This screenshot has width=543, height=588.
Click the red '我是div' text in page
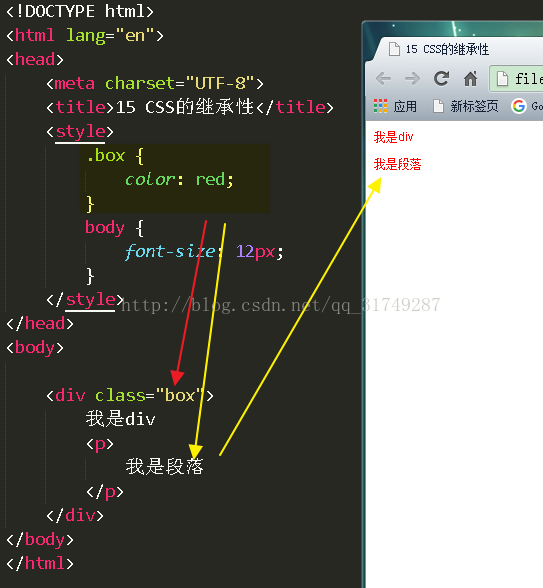393,137
